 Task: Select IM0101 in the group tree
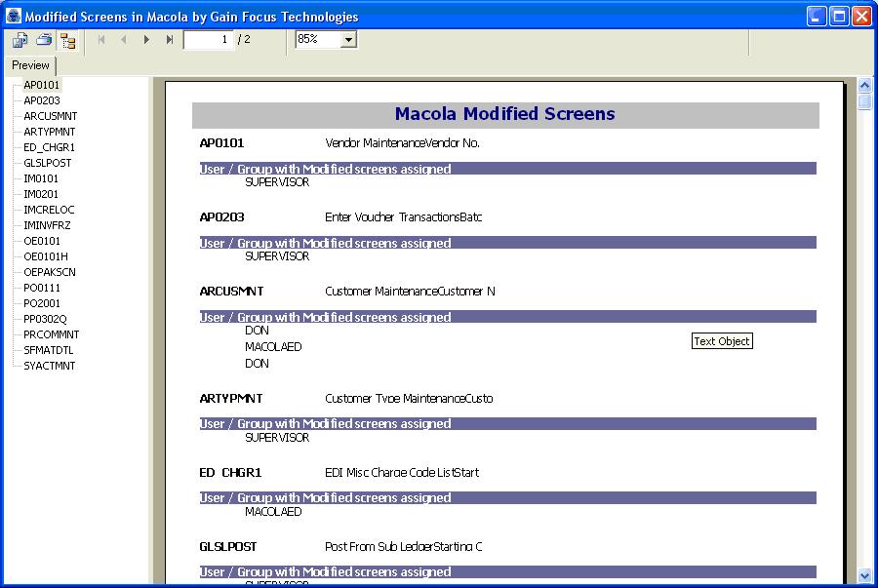[x=41, y=178]
